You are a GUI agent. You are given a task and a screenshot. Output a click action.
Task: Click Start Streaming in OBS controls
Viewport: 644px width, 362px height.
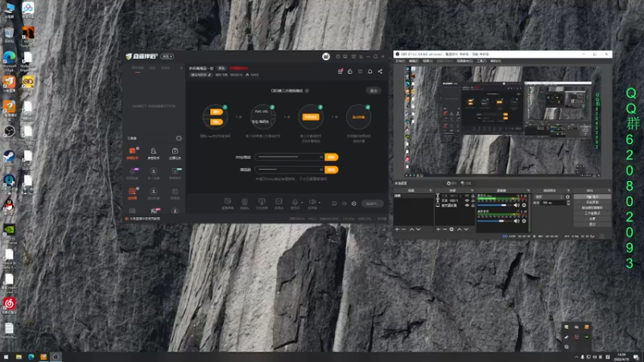coord(592,197)
